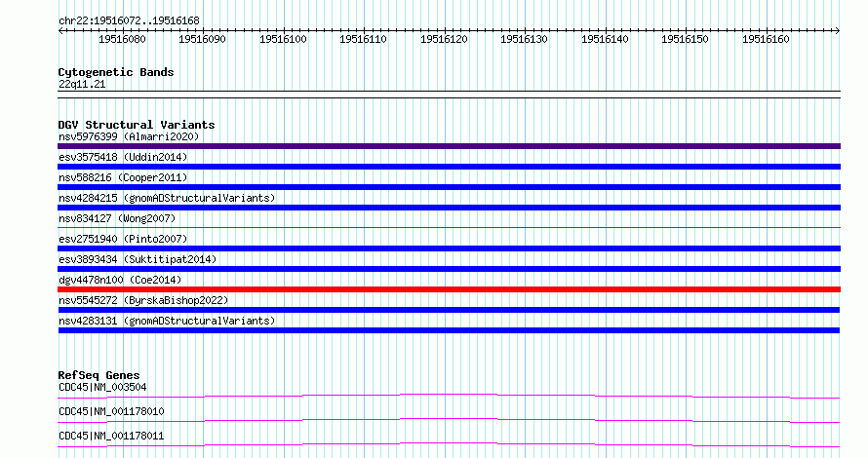Open the DGV Structural Variants track heading
This screenshot has height=458, width=868.
point(137,125)
